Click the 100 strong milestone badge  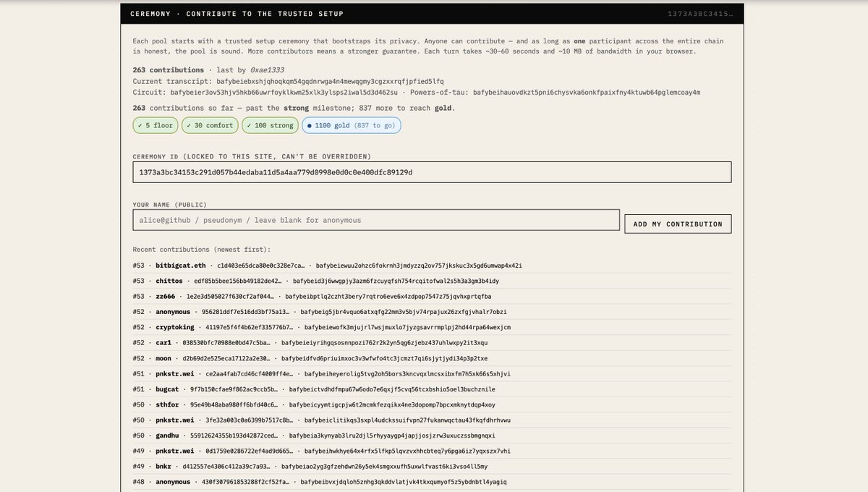point(270,125)
